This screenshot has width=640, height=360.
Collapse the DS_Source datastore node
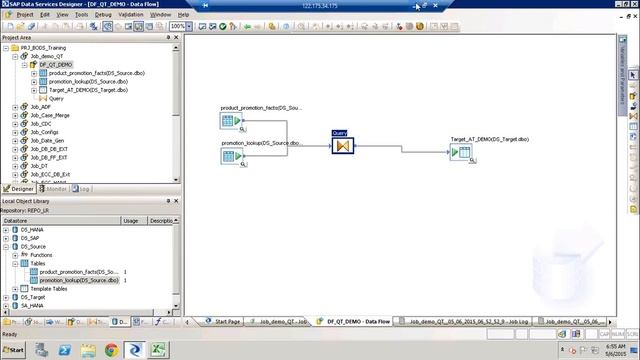coord(6,247)
